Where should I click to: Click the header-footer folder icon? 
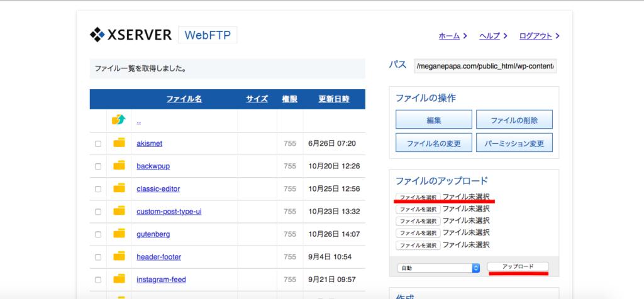click(119, 257)
